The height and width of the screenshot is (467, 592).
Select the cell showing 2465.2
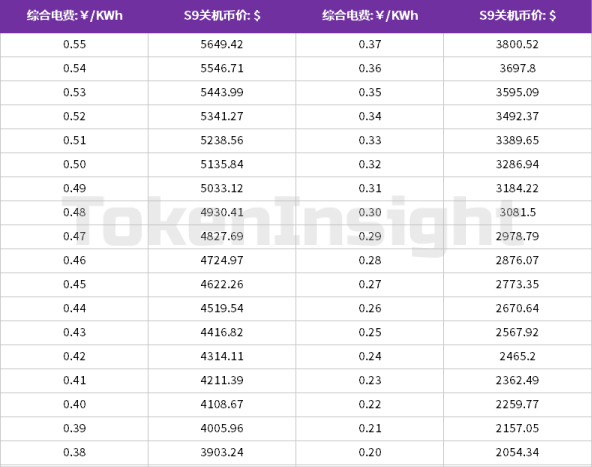(x=517, y=356)
